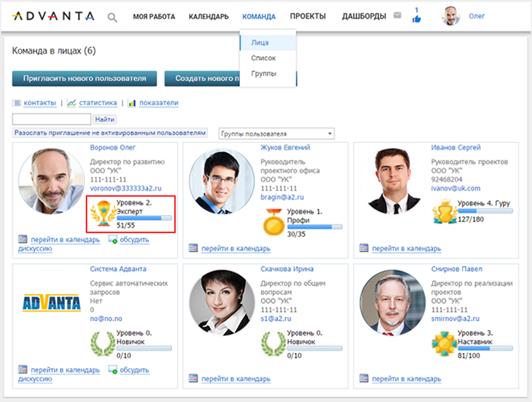Image resolution: width=532 pixels, height=402 pixels.
Task: Click Smirnov Pavel's Mentor star badge
Action: click(x=444, y=341)
